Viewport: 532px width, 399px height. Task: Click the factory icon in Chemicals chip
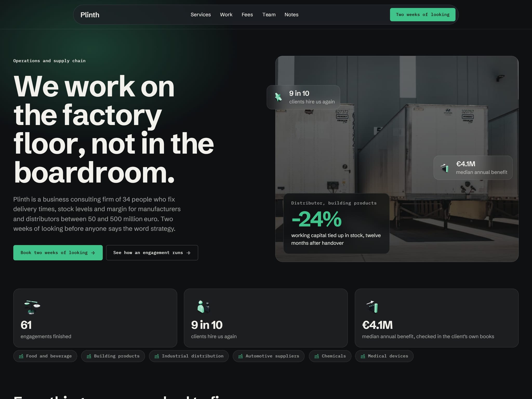tap(317, 356)
